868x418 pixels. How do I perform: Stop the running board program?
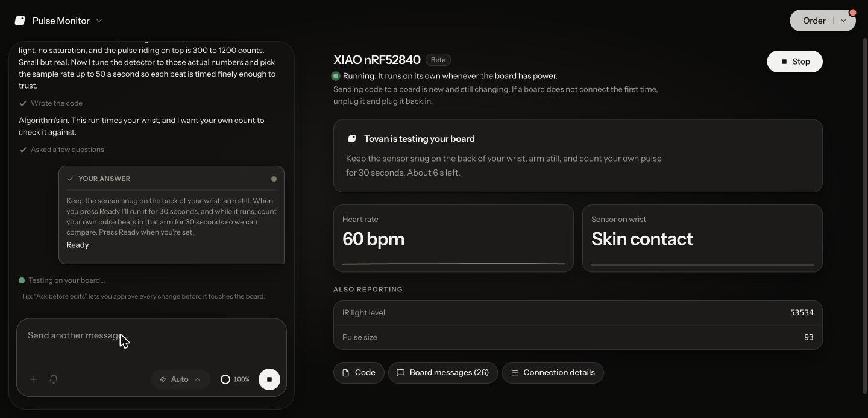point(794,62)
